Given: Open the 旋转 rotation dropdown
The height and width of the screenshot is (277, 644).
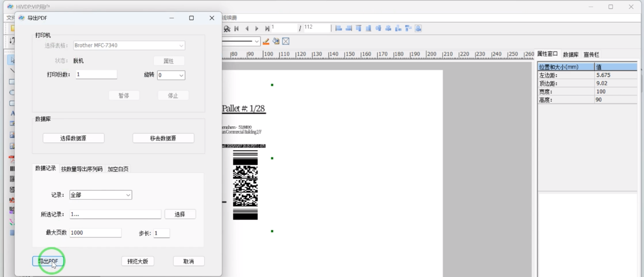Looking at the screenshot, I should 171,75.
